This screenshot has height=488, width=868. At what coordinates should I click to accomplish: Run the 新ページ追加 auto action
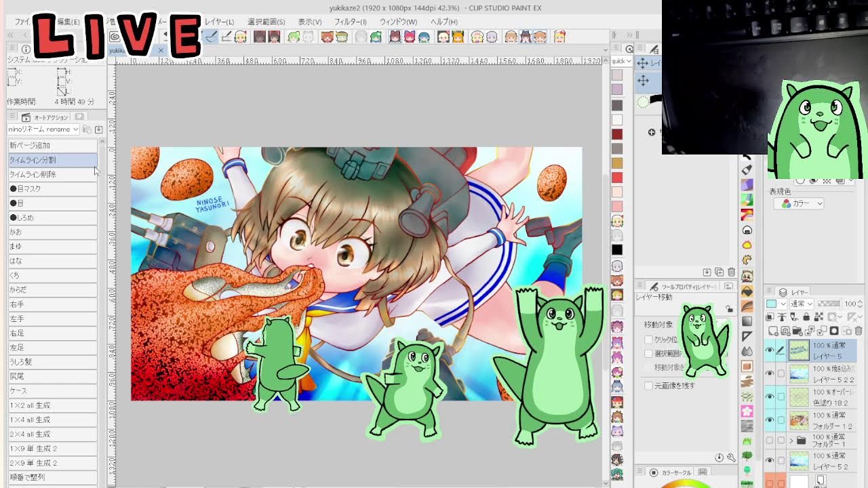click(x=52, y=145)
